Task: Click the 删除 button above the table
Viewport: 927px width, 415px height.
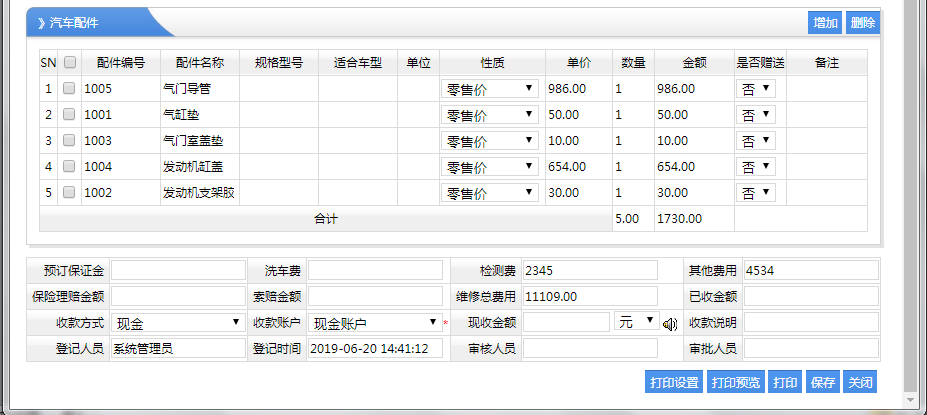Action: [862, 23]
